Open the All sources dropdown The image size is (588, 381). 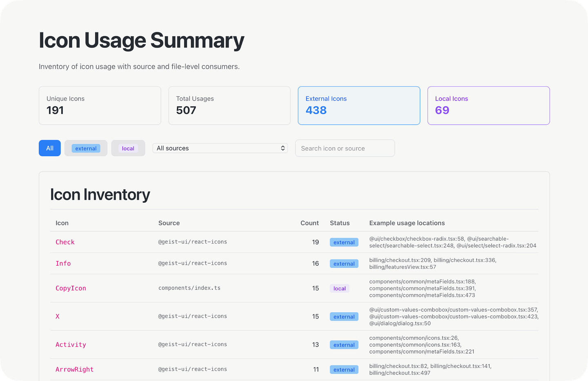(220, 148)
